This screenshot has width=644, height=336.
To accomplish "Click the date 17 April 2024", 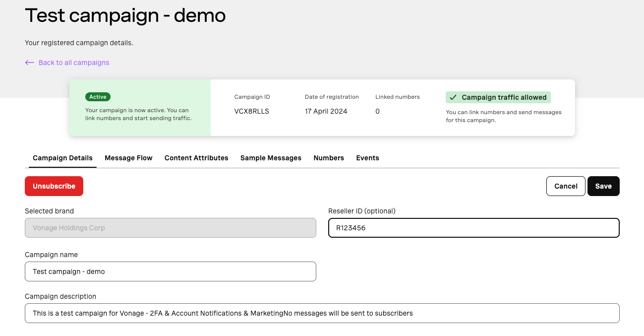I will 326,111.
